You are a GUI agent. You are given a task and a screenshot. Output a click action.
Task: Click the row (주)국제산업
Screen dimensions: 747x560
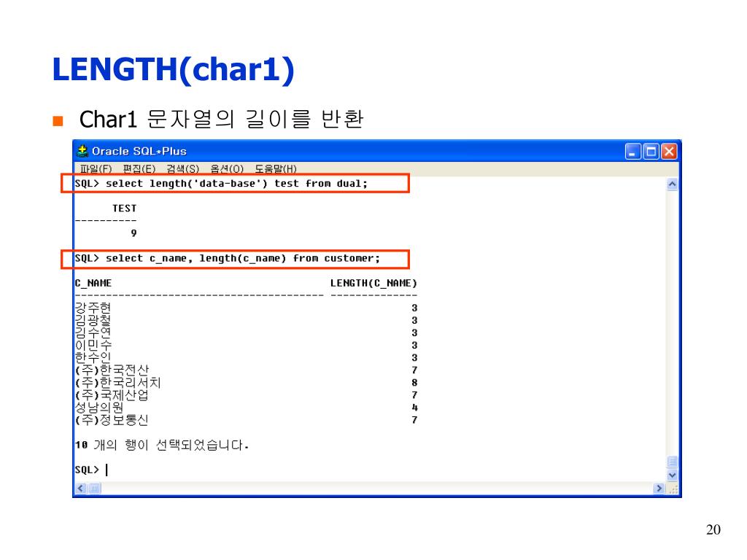(x=246, y=394)
